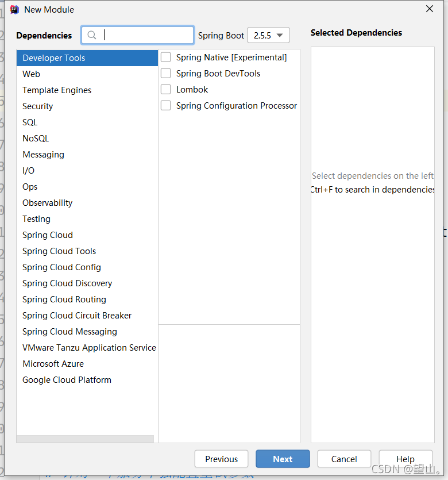Enable Spring Configuration Processor checkbox
The width and height of the screenshot is (448, 480).
point(166,106)
